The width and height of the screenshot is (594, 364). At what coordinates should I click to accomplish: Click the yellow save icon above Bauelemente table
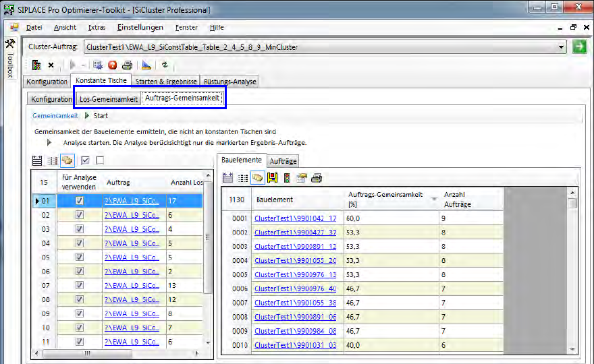coord(271,178)
